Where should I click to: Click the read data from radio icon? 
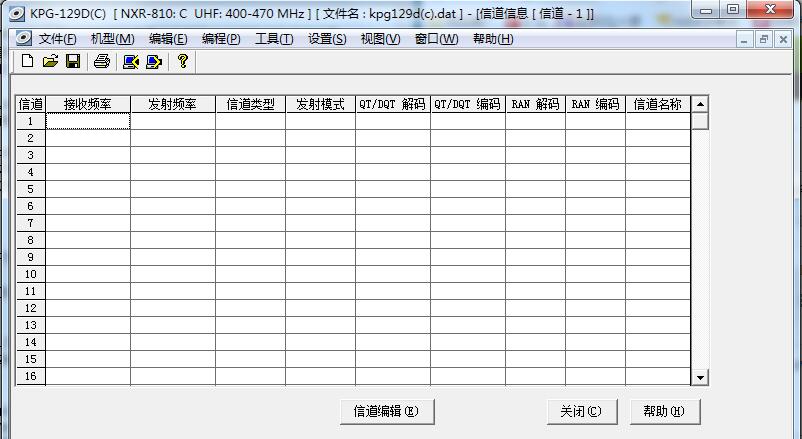(130, 62)
